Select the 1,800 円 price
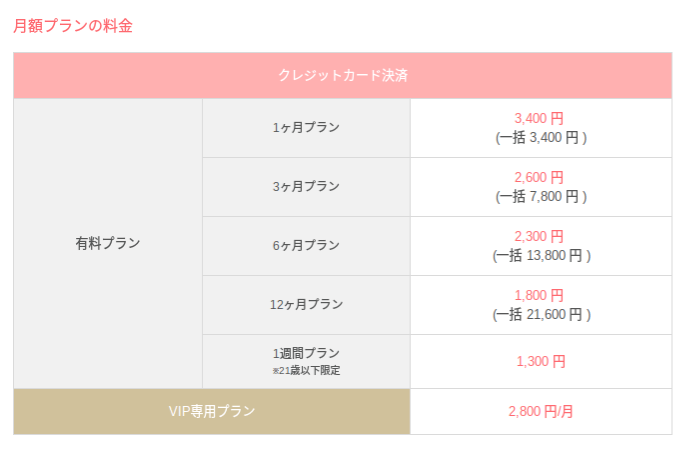Viewport: 688px width, 451px height. (x=539, y=296)
